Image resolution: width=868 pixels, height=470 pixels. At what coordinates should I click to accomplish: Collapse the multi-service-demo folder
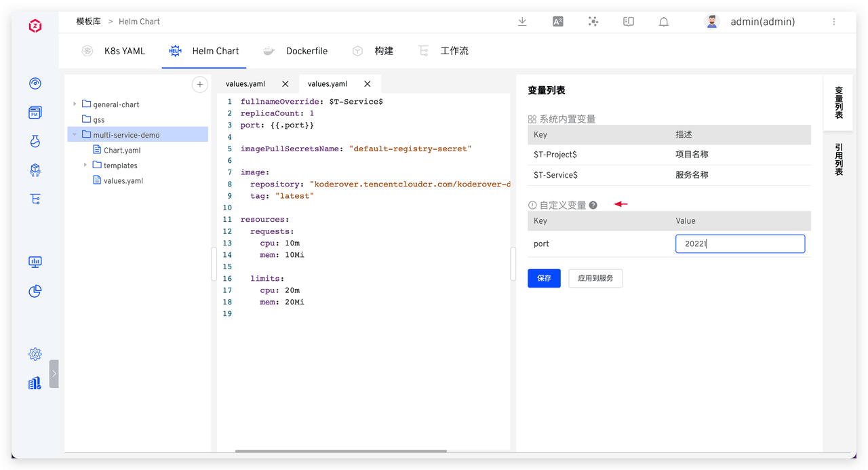click(75, 135)
